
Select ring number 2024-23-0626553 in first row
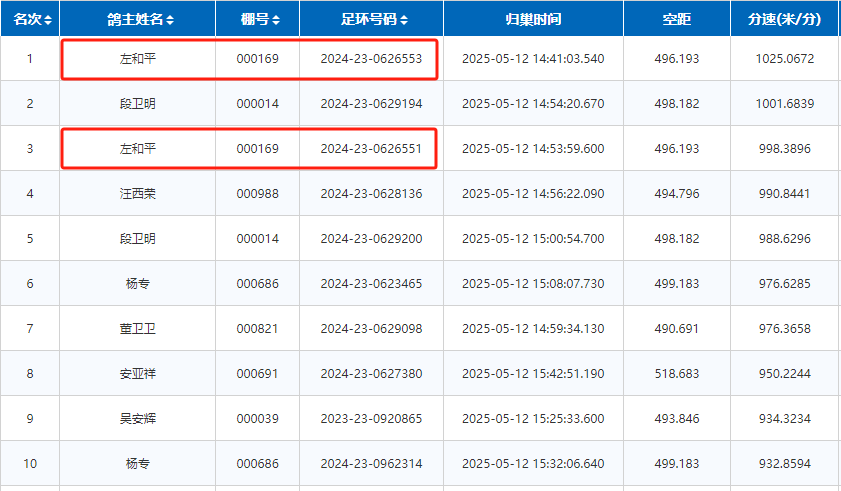click(x=371, y=59)
